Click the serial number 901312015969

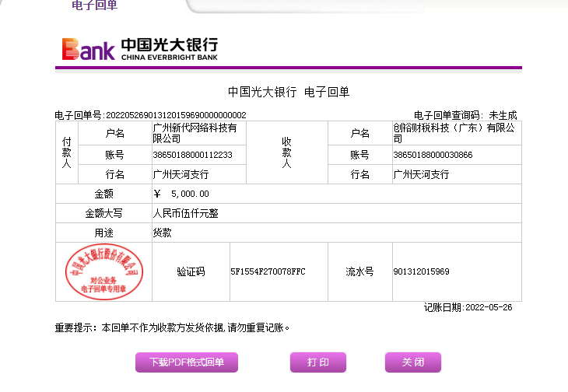coord(421,271)
